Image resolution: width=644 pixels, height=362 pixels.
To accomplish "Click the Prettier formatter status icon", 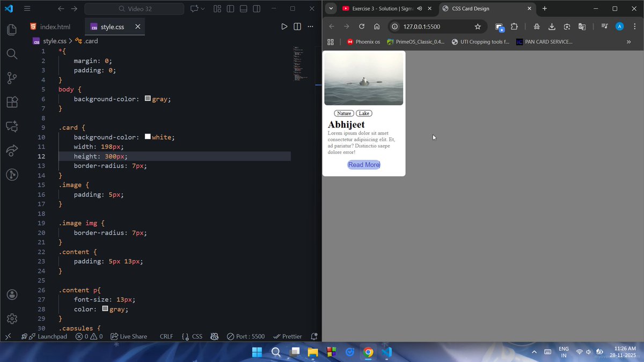I will click(288, 336).
